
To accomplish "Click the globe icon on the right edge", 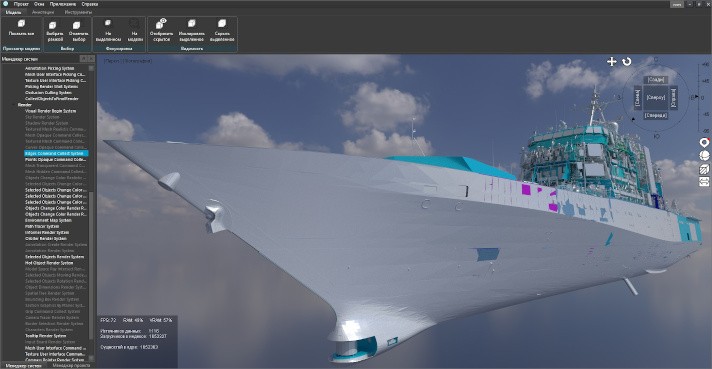I will pos(704,156).
